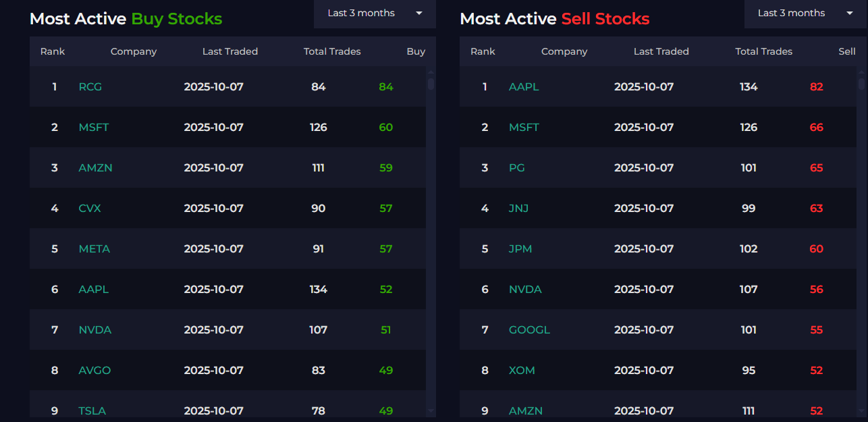Screen dimensions: 868x422
Task: Open AAPL ticker in Sell Stocks table
Action: coord(524,86)
